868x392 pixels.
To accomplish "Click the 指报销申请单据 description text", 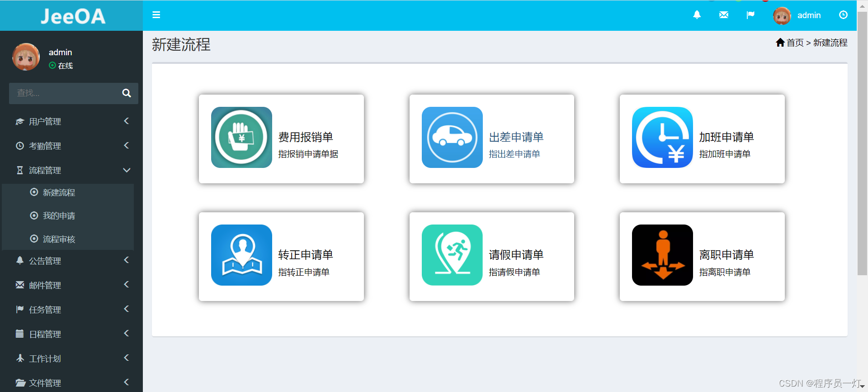I will [x=308, y=154].
